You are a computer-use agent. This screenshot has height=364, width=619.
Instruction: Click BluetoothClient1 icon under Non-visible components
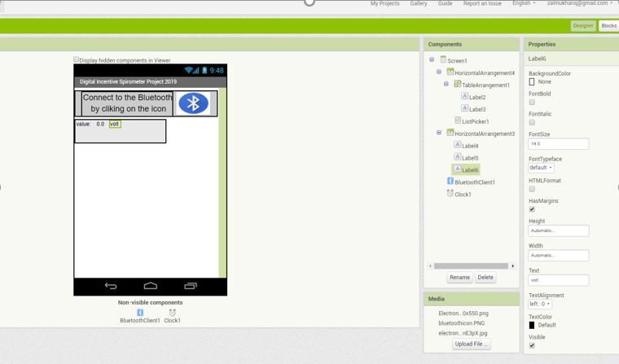click(140, 312)
